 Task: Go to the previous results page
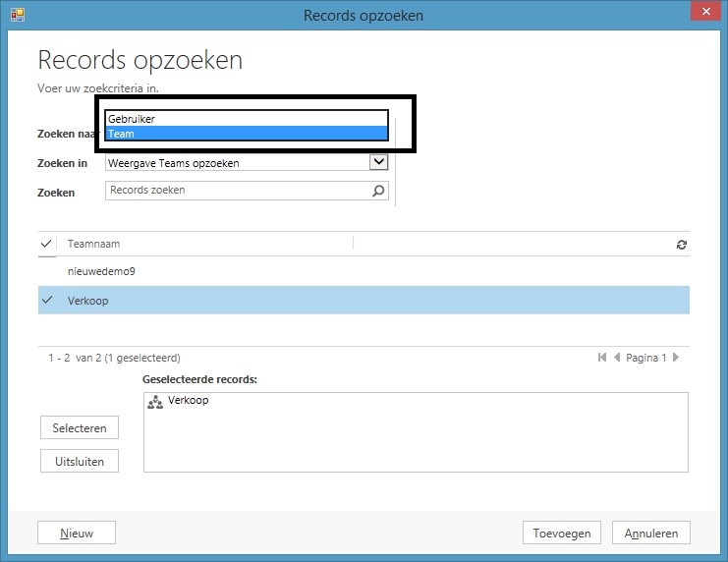(x=617, y=358)
